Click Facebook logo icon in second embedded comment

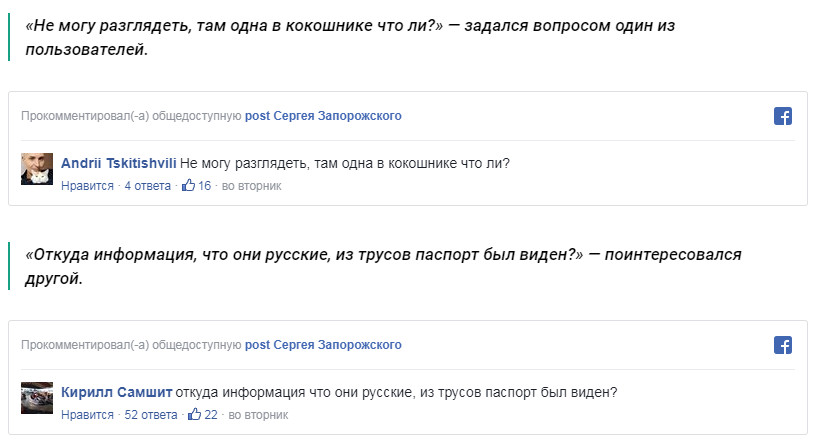pyautogui.click(x=783, y=345)
